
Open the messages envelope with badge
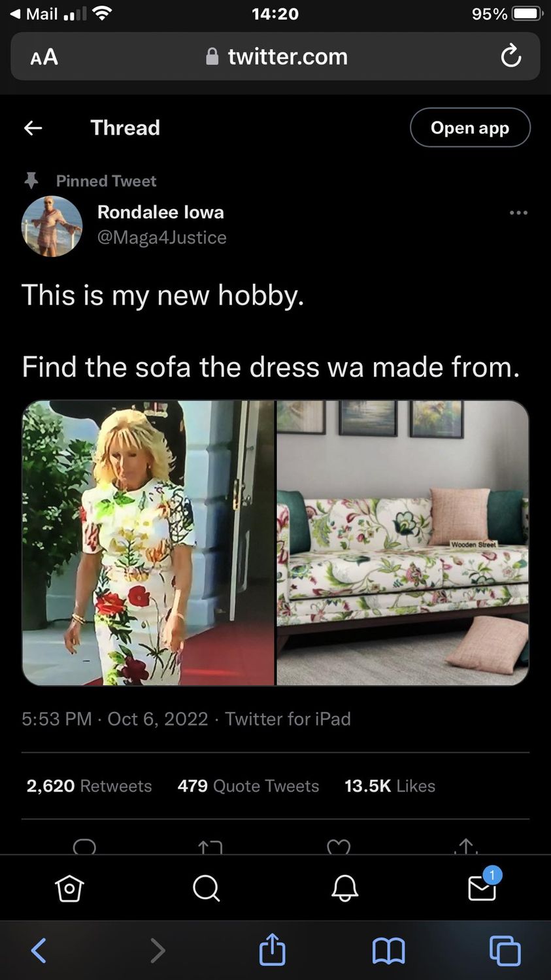click(x=484, y=885)
